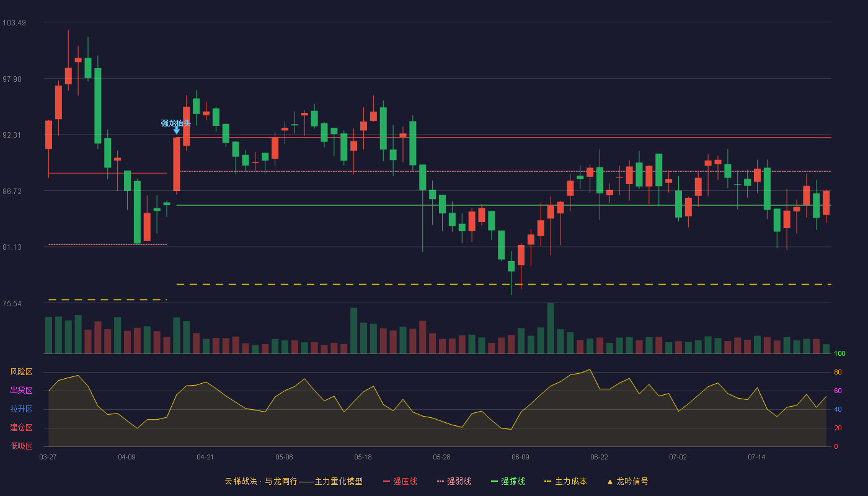Click the 03-27 date axis label
This screenshot has width=868, height=496.
pos(48,457)
